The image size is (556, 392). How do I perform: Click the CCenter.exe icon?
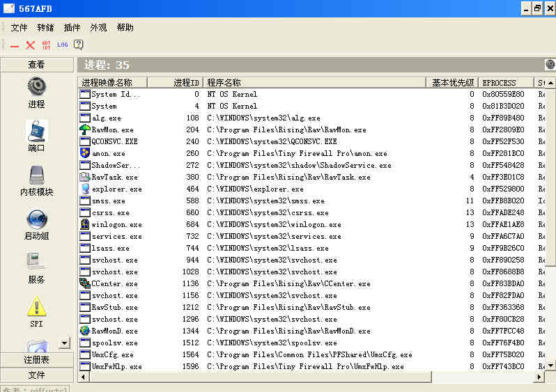(85, 283)
